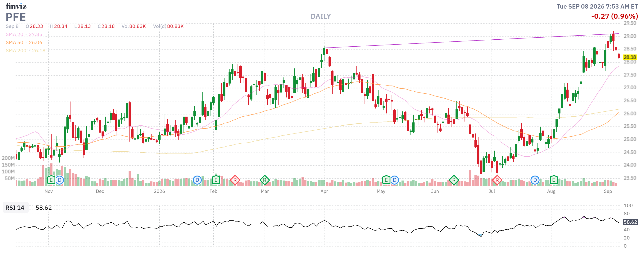Image resolution: width=644 pixels, height=253 pixels.
Task: Select the price change -0.27 (0.96%)
Action: coord(615,16)
